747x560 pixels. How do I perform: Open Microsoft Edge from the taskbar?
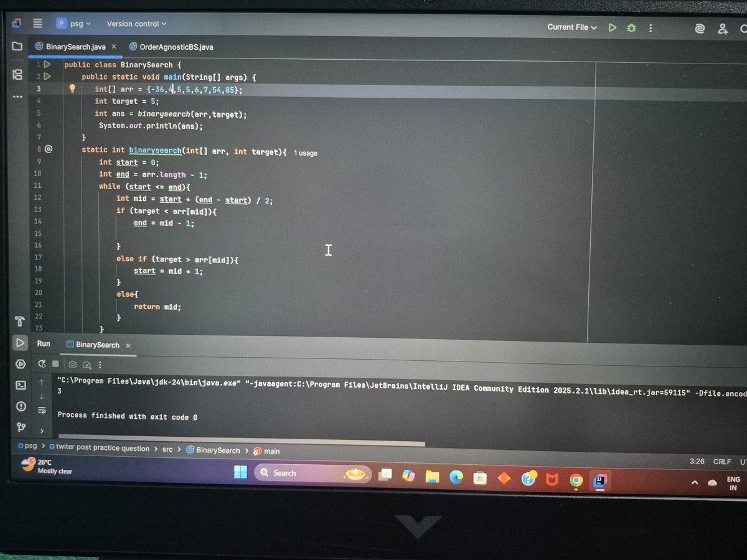456,477
